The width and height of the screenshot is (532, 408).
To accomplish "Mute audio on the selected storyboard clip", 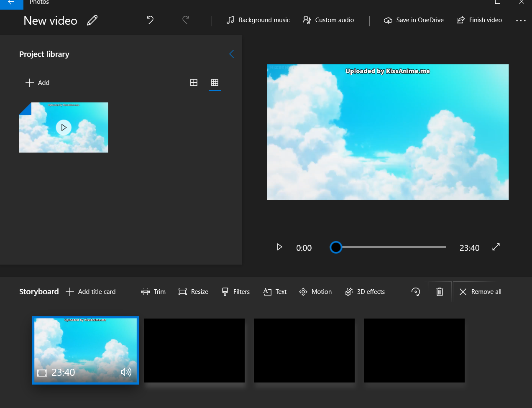I will point(126,372).
